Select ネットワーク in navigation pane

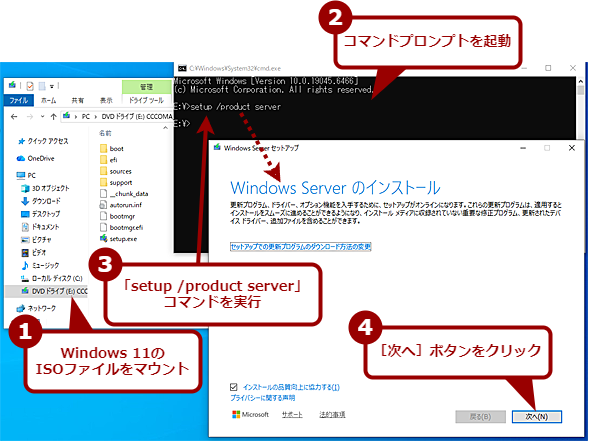(x=36, y=308)
